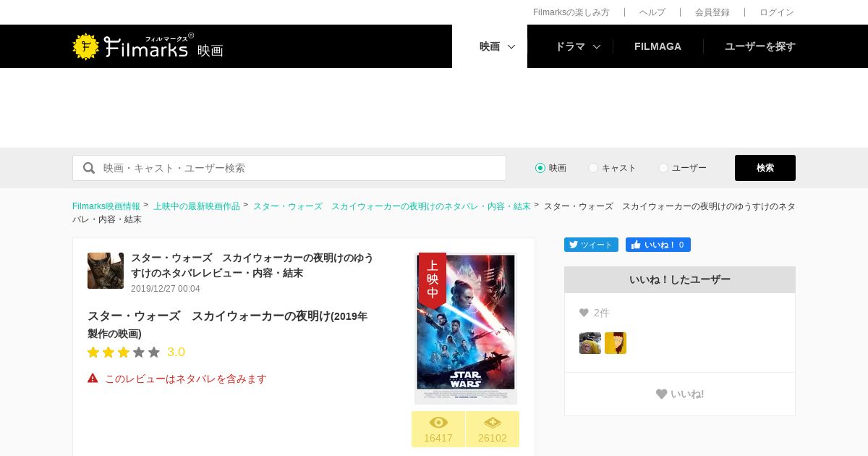Open review title ゆうすけのネタバレレビュー

pyautogui.click(x=252, y=265)
